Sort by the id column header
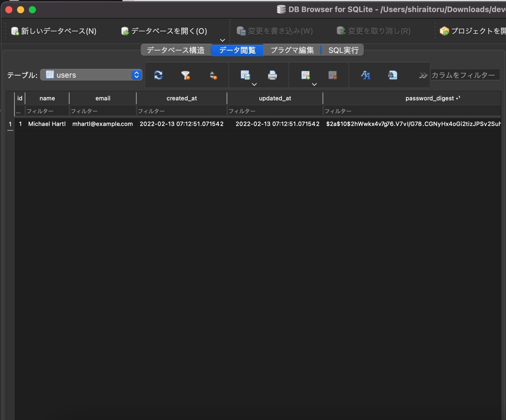The image size is (506, 420). 20,98
